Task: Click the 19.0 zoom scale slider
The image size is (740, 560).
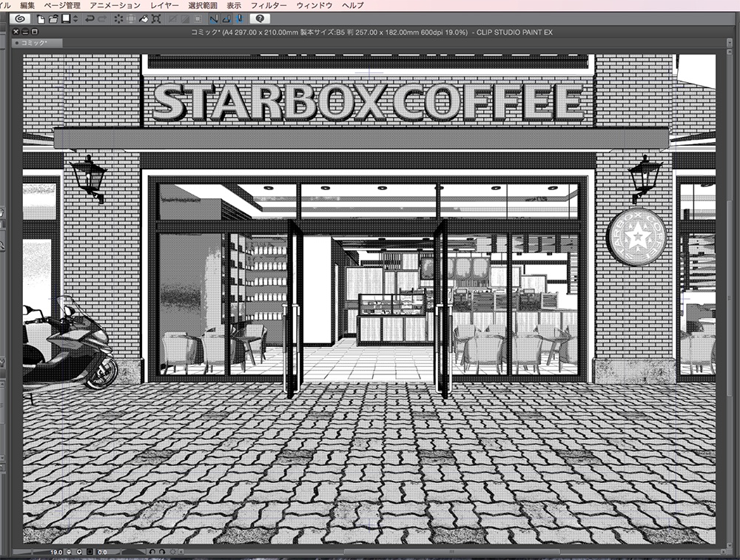Action: tap(39, 552)
